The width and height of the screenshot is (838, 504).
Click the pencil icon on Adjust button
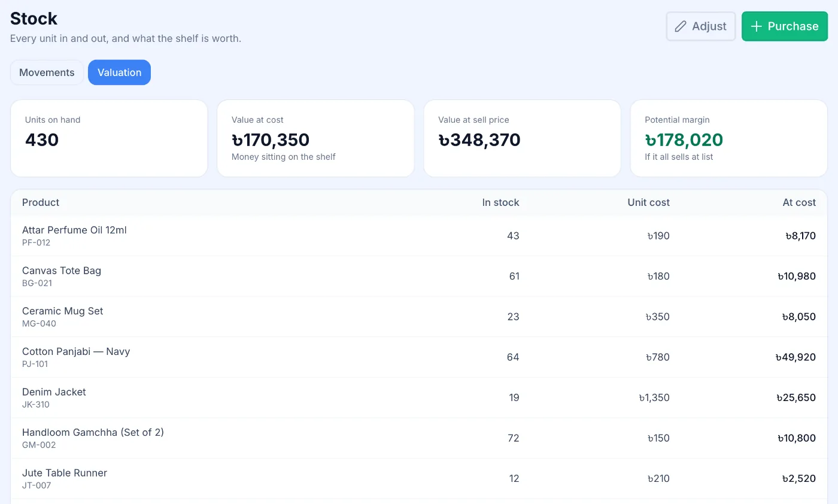coord(681,26)
